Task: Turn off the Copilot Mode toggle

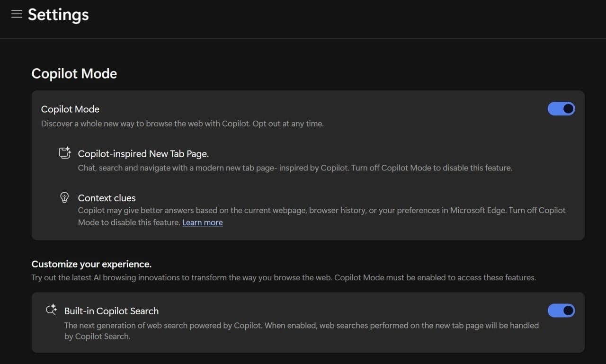Action: pyautogui.click(x=561, y=109)
